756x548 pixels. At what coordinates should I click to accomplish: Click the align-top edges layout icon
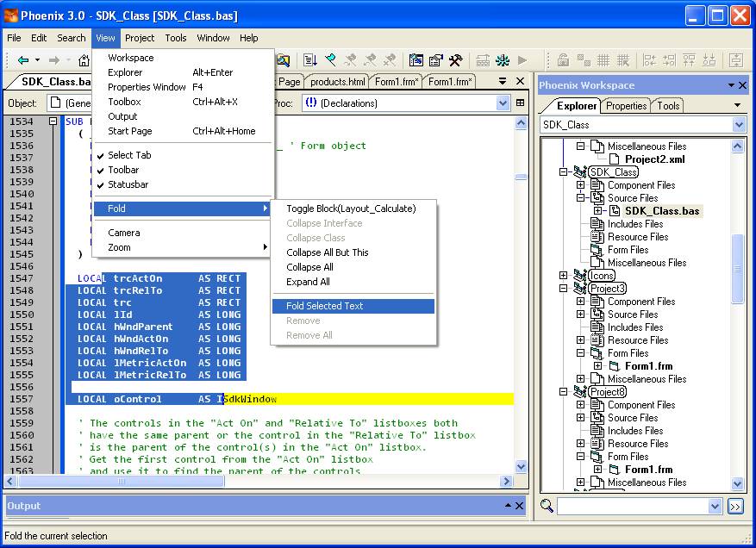point(689,60)
